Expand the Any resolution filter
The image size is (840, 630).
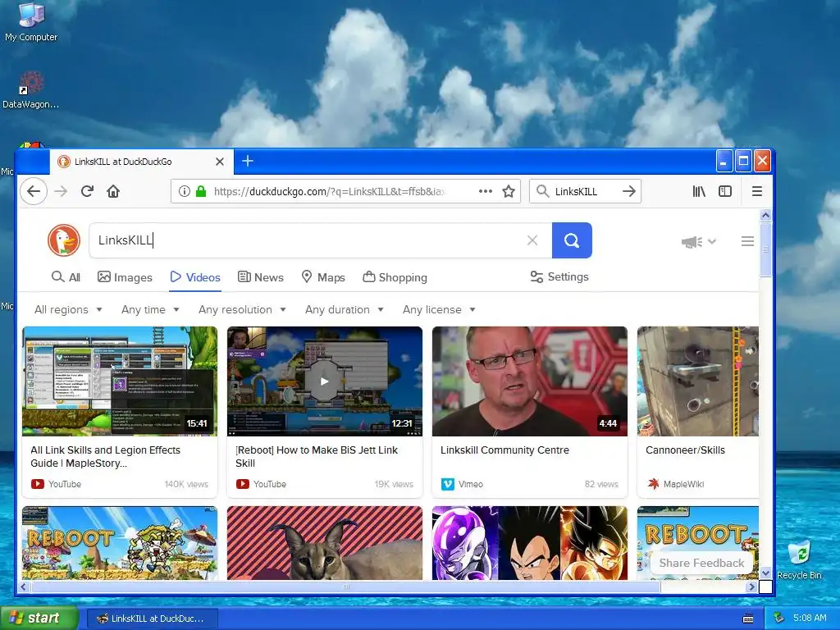tap(242, 309)
